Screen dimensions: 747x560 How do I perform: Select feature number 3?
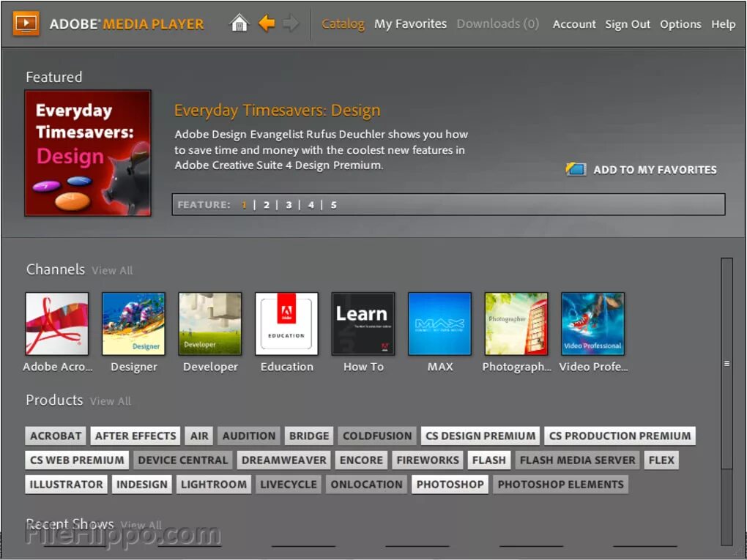[289, 205]
